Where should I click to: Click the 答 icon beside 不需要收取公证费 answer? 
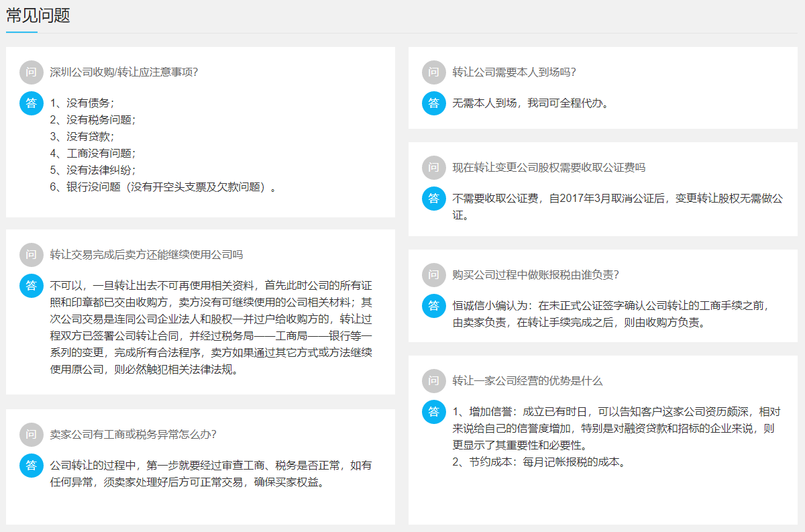tap(433, 199)
